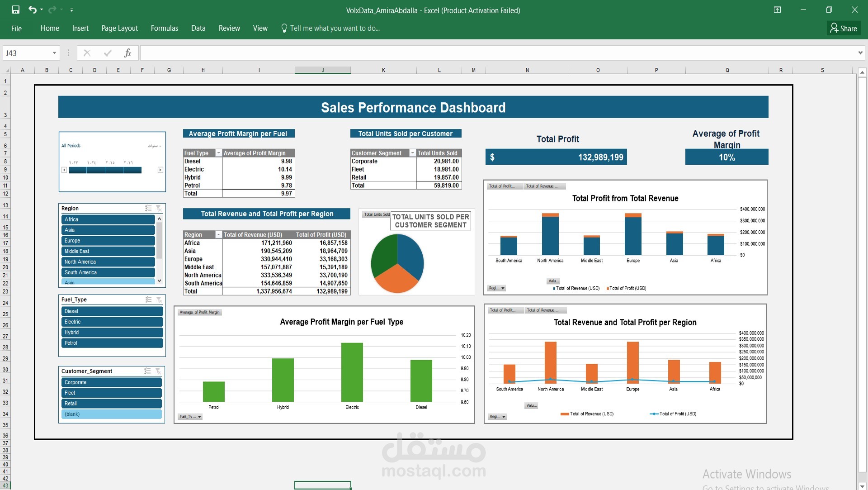Open the Region filter dropdown in revenue table

click(x=219, y=235)
